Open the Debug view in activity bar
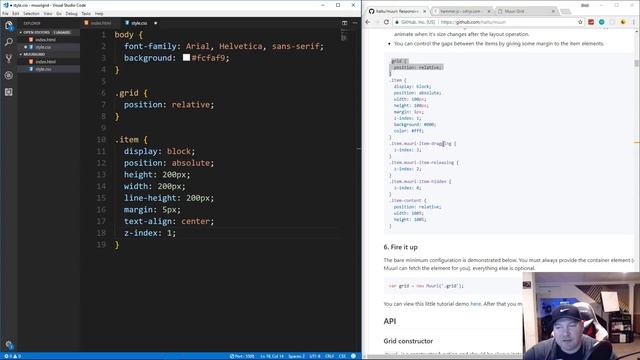 (x=9, y=76)
